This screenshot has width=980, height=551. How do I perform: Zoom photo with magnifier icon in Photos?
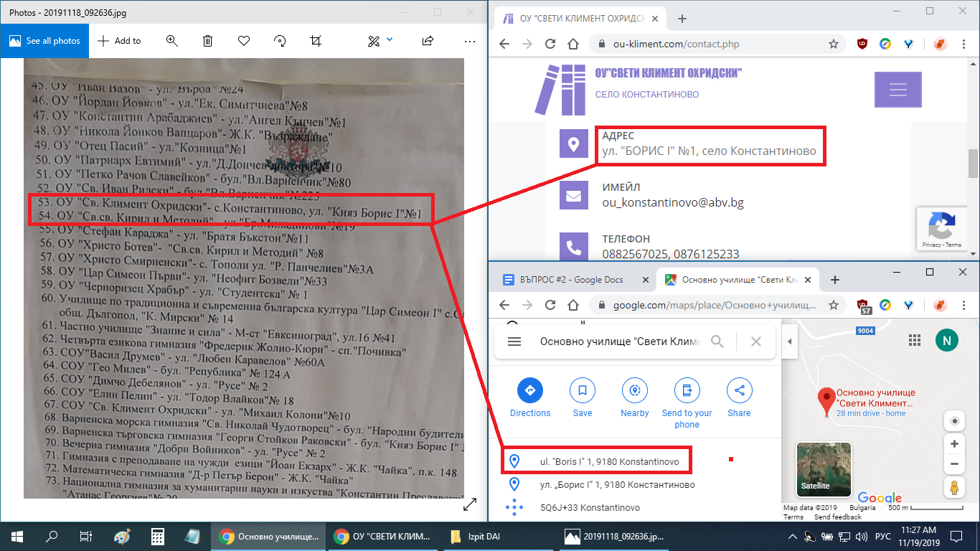tap(172, 41)
